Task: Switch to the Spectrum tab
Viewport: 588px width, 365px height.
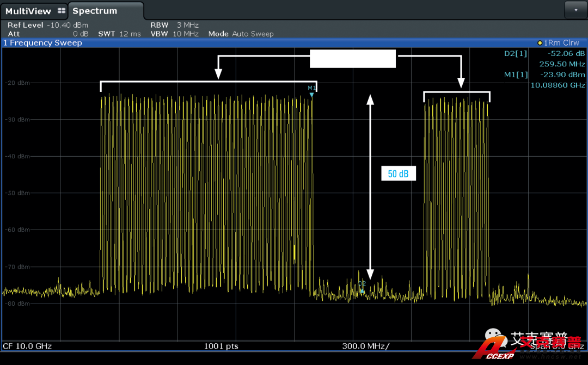Action: (x=95, y=11)
